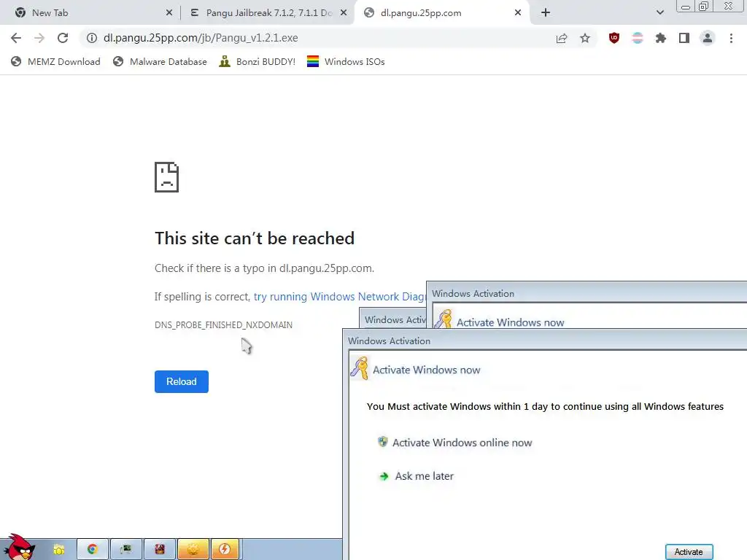Restore down the Chrome window
The height and width of the screenshot is (560, 747).
click(704, 7)
